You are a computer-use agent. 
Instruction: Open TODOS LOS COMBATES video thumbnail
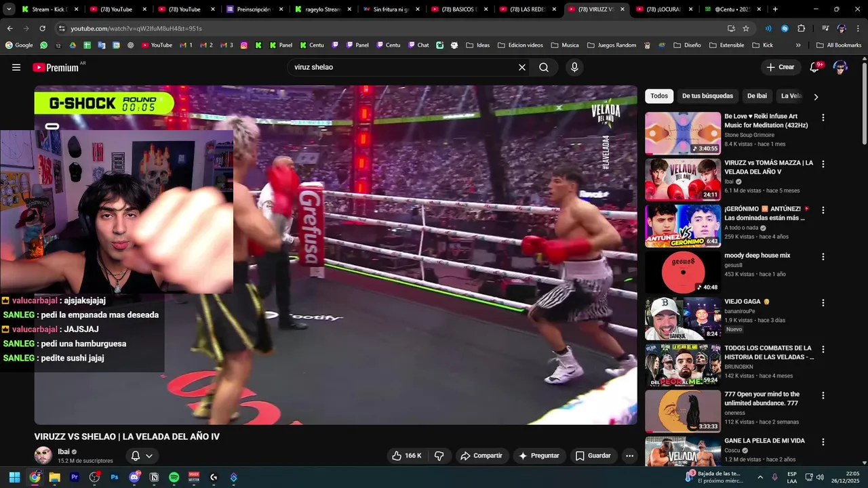683,365
